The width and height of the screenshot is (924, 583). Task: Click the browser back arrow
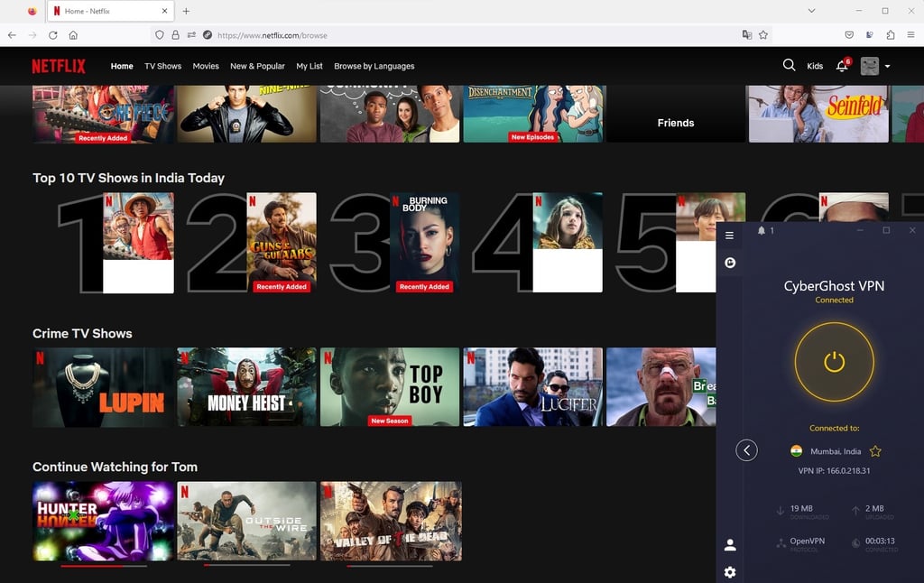pos(12,35)
